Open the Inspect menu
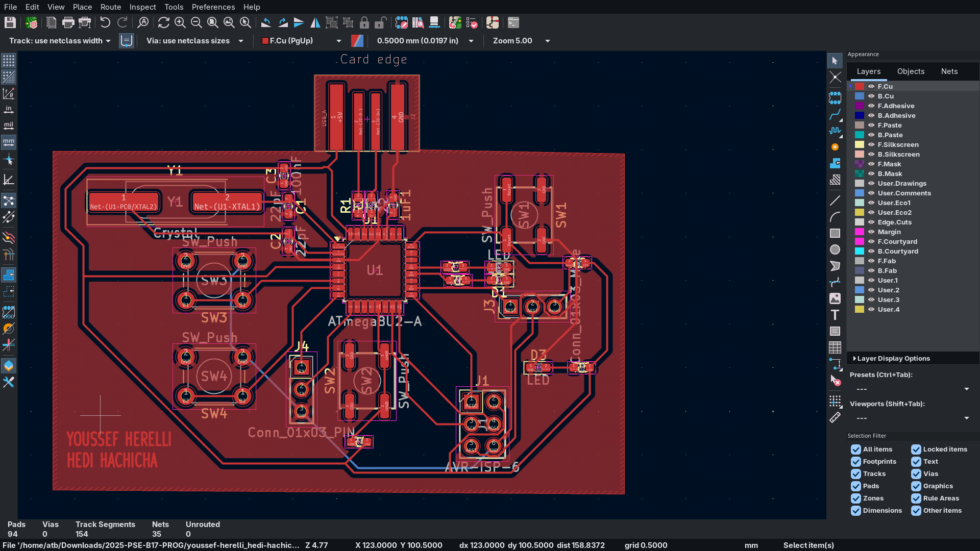 click(142, 7)
